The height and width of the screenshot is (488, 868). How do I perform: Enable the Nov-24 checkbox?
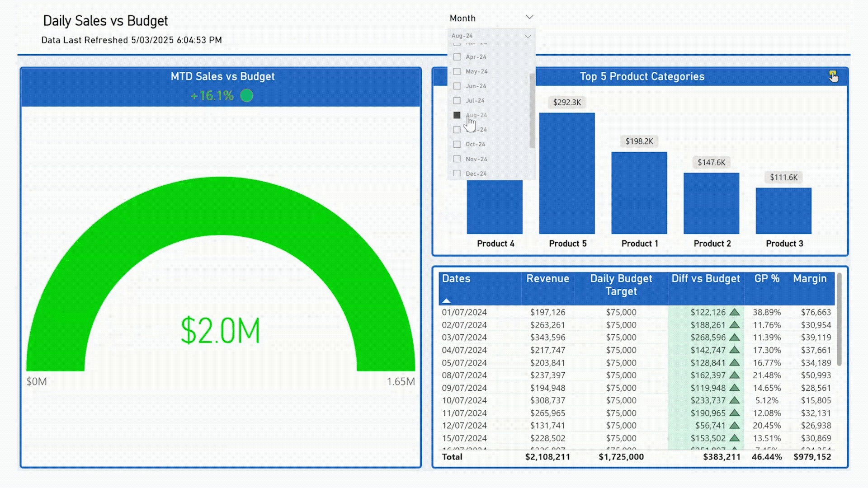click(x=457, y=159)
